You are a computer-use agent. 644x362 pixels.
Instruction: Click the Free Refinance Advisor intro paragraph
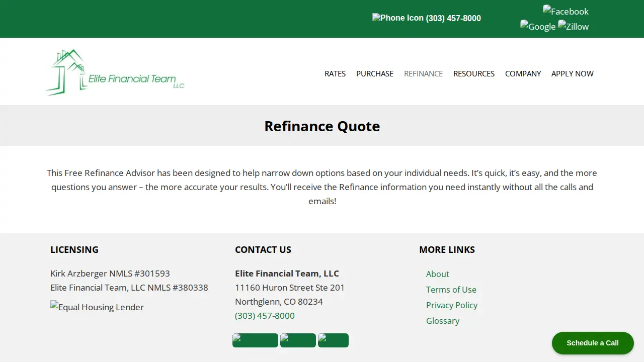pos(322,187)
